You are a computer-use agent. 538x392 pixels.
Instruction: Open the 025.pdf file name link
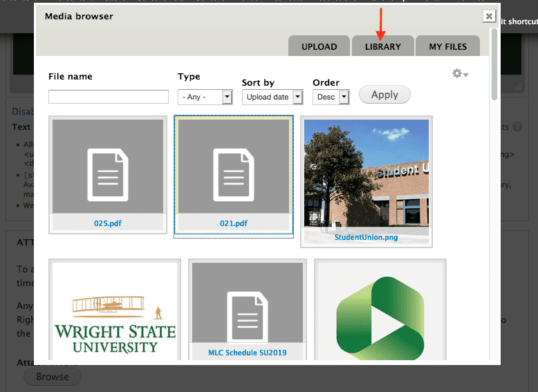click(108, 223)
